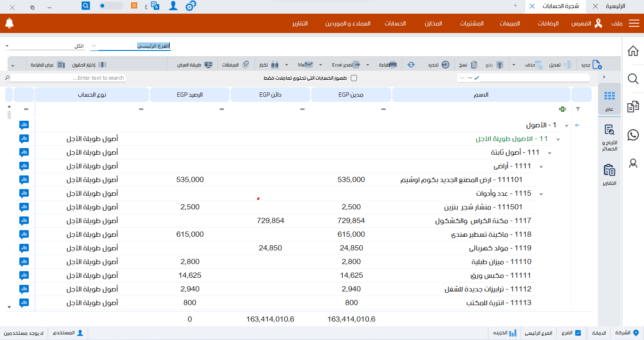Click the blue refresh icon in the toolbar

pos(411,64)
